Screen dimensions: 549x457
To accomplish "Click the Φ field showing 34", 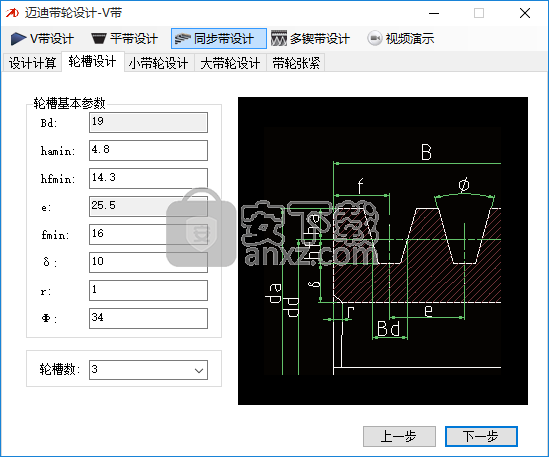I will coord(148,318).
